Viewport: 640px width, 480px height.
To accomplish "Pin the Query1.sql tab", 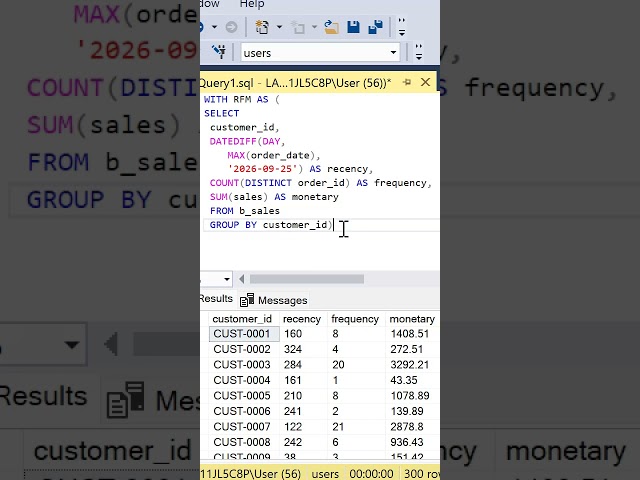I will tap(407, 82).
